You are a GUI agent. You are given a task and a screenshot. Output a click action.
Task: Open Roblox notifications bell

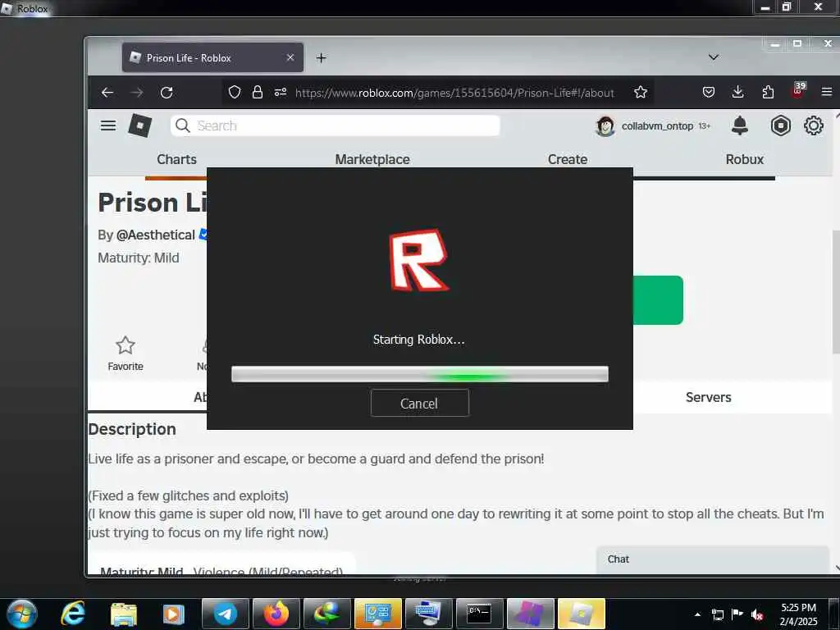pos(739,126)
